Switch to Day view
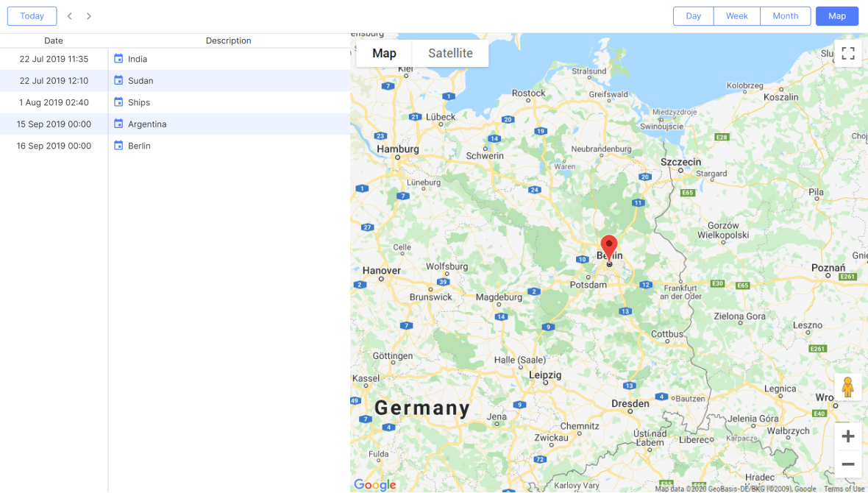This screenshot has width=868, height=493. tap(692, 15)
